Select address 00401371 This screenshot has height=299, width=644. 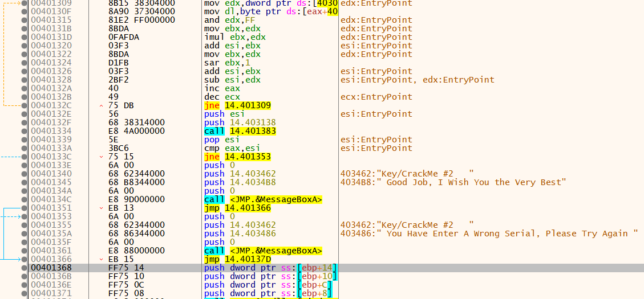[51, 293]
